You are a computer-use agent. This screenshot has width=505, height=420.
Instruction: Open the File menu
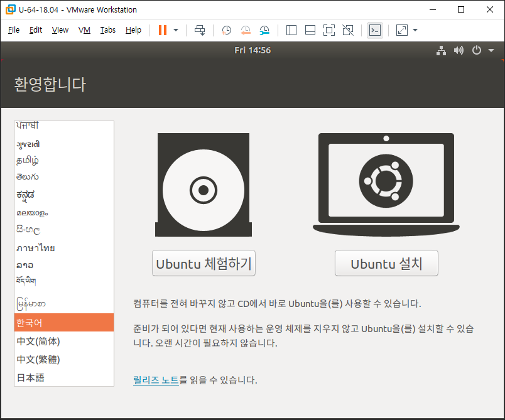pyautogui.click(x=14, y=30)
